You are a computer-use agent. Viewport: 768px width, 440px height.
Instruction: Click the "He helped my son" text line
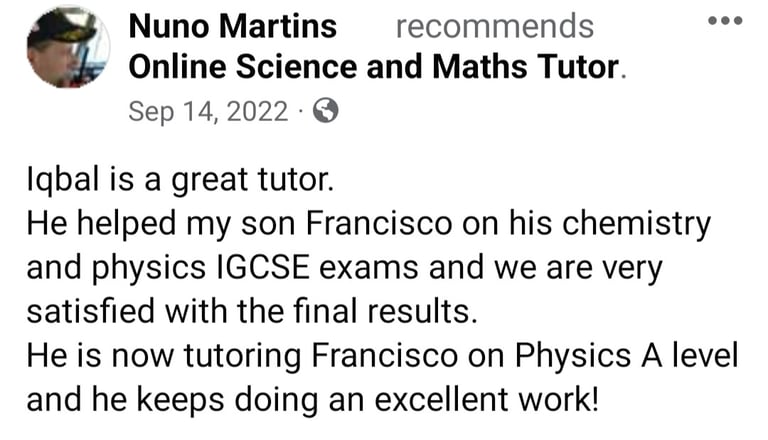[x=368, y=224]
